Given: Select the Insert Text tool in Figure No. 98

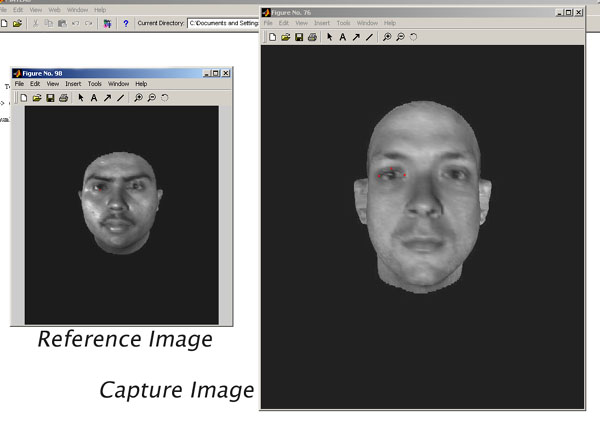Looking at the screenshot, I should 94,98.
